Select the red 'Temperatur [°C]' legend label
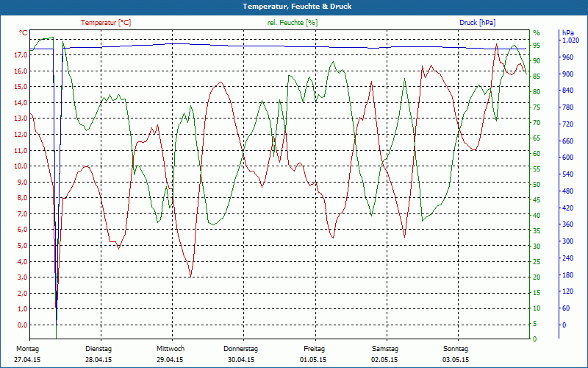Image resolution: width=588 pixels, height=368 pixels. pyautogui.click(x=106, y=23)
